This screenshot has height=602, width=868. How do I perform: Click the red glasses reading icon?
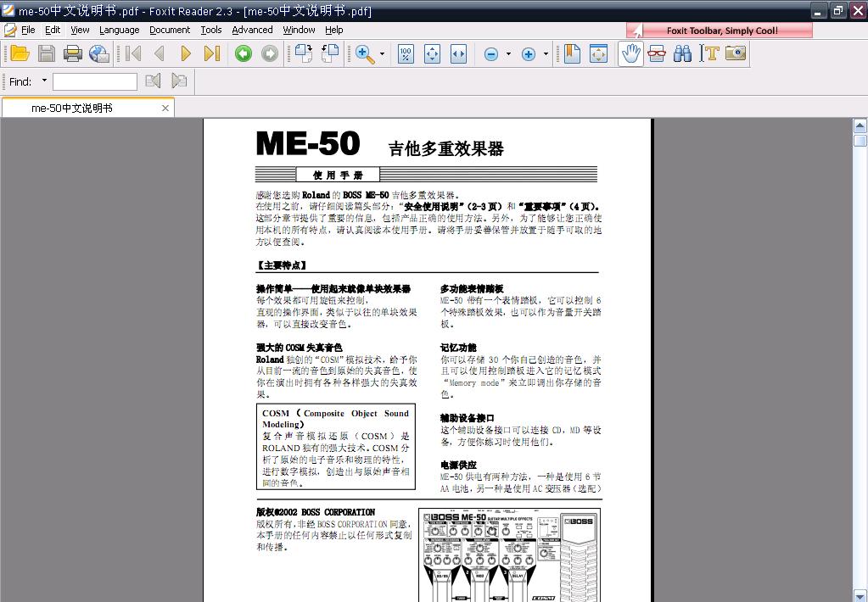tap(657, 53)
